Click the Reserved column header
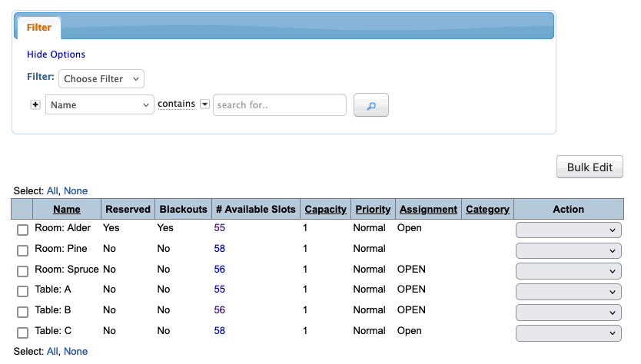 (128, 209)
